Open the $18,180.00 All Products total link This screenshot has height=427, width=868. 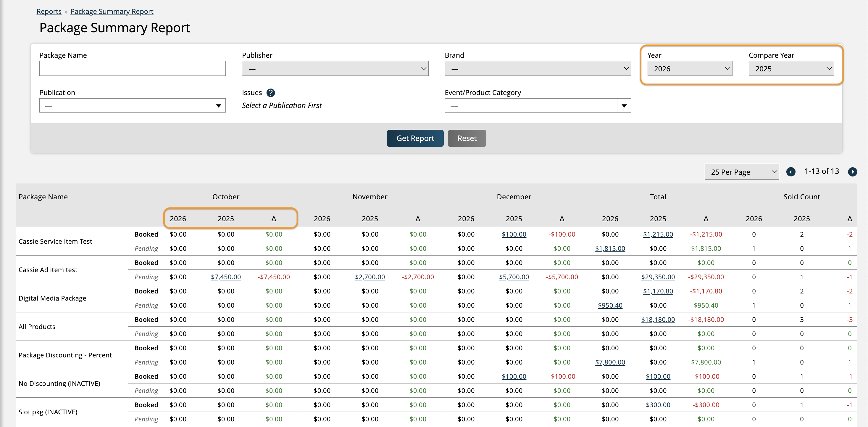[x=658, y=320]
